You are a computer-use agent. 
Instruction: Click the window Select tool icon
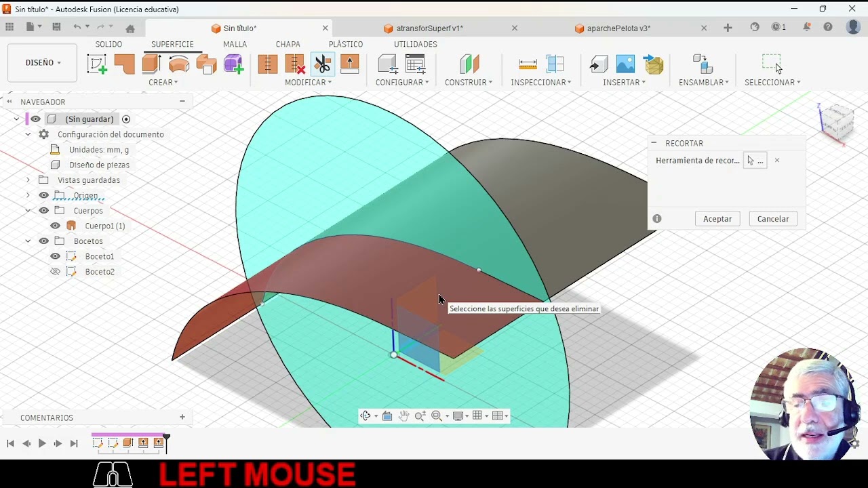[x=772, y=64]
